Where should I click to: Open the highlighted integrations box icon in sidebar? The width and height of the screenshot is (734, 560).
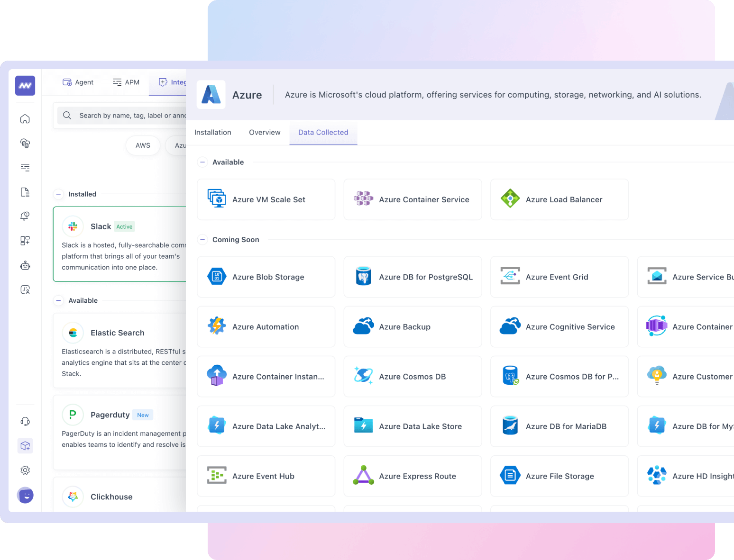[x=25, y=446]
